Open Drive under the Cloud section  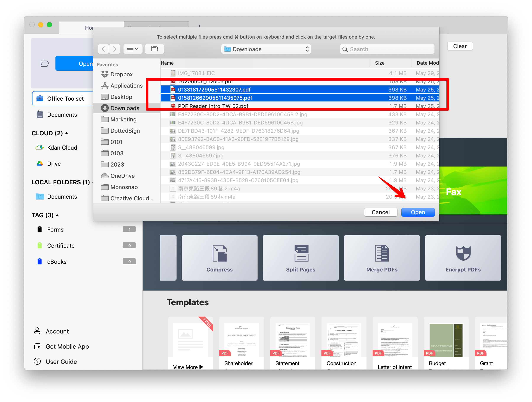pyautogui.click(x=54, y=163)
